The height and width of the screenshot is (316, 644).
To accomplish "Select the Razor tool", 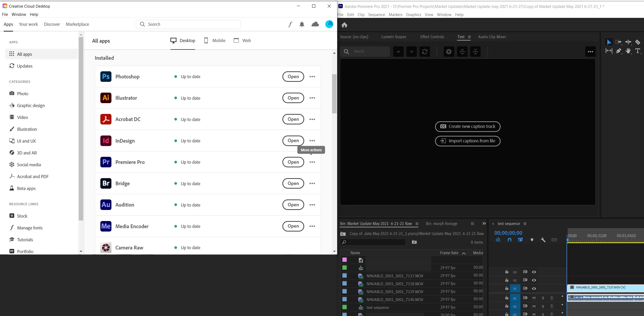I will tap(638, 42).
